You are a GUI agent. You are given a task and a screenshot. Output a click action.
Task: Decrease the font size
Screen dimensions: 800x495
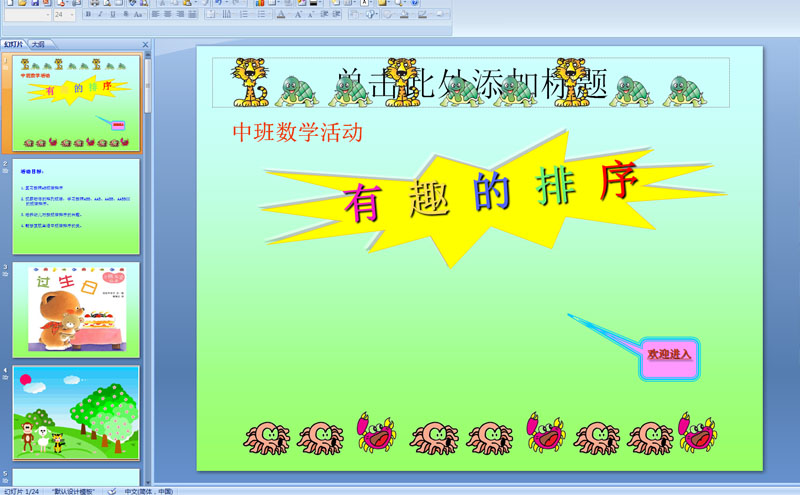311,14
